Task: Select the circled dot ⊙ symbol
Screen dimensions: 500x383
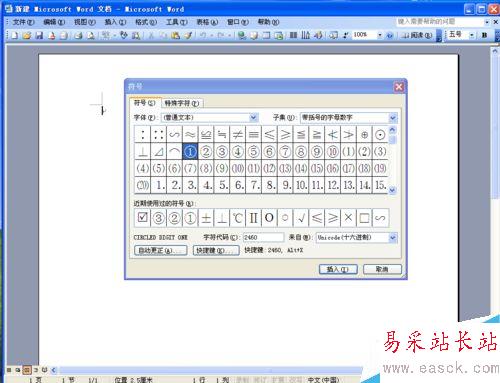Action: pyautogui.click(x=380, y=135)
